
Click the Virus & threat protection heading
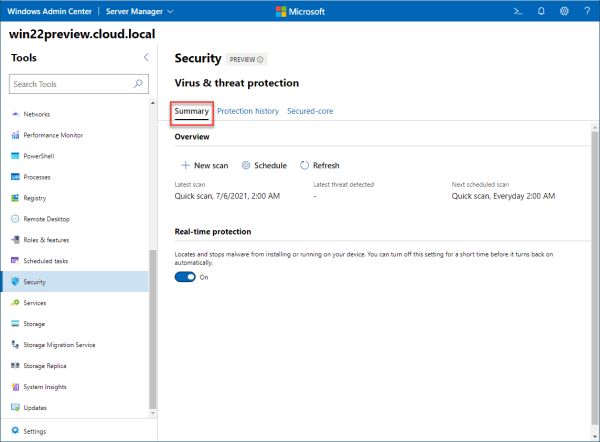click(x=236, y=83)
